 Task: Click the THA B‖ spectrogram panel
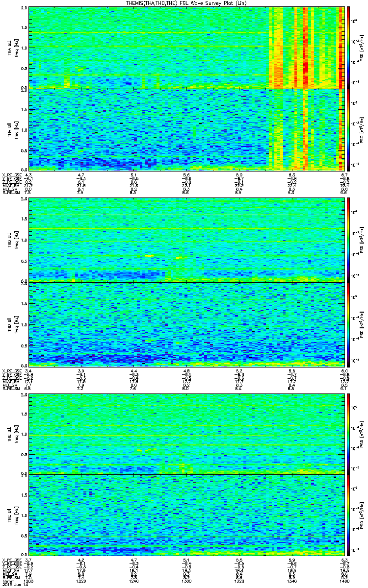click(187, 130)
